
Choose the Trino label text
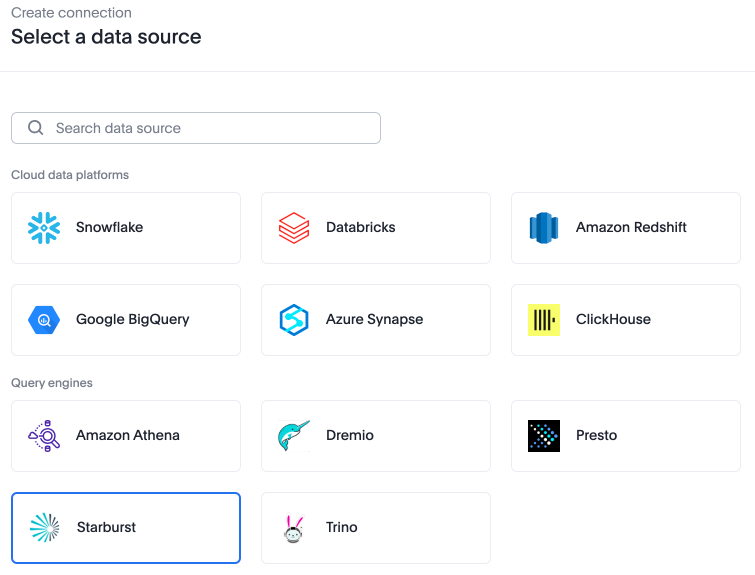pyautogui.click(x=341, y=527)
